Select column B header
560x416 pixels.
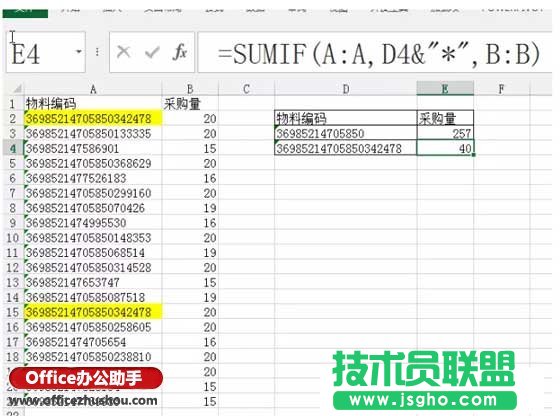(x=190, y=89)
